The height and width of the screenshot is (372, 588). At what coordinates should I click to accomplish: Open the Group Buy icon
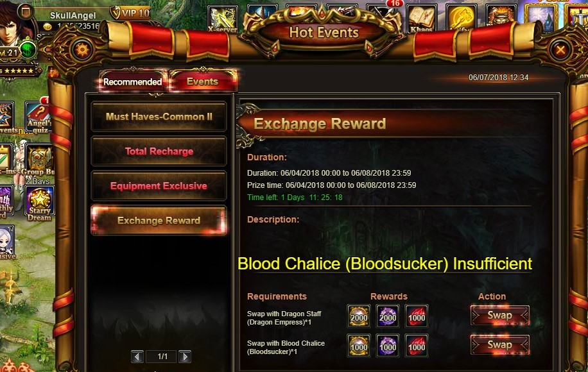coord(39,163)
